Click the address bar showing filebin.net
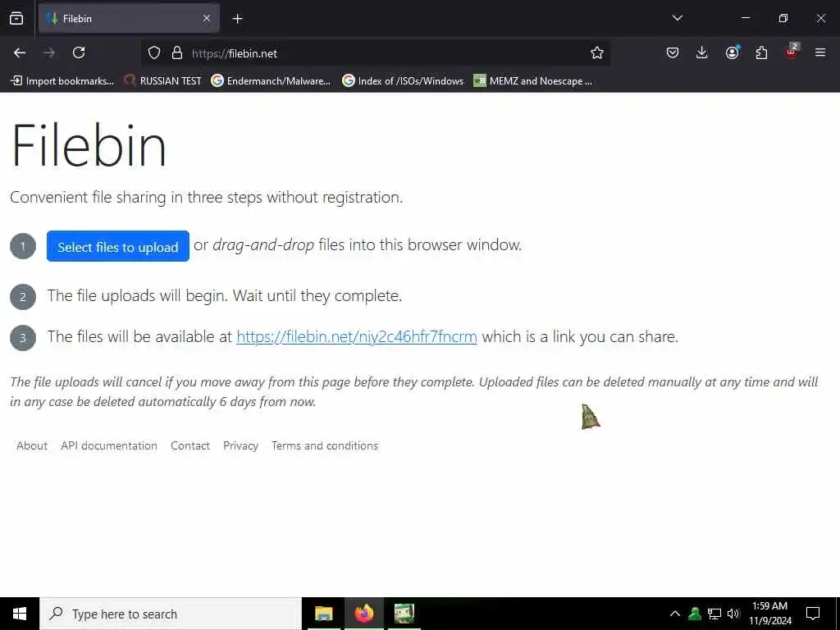This screenshot has height=630, width=840. pos(375,53)
